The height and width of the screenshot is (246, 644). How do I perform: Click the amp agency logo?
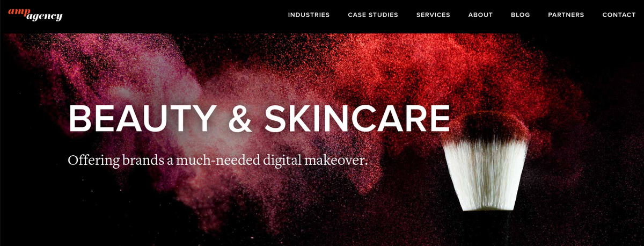tap(35, 15)
